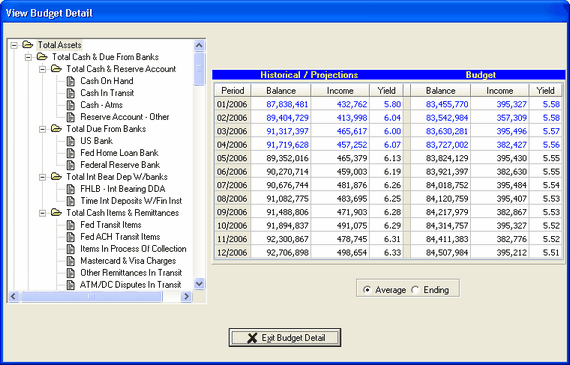This screenshot has width=570, height=365.
Task: Select the Average radio button
Action: tap(367, 290)
